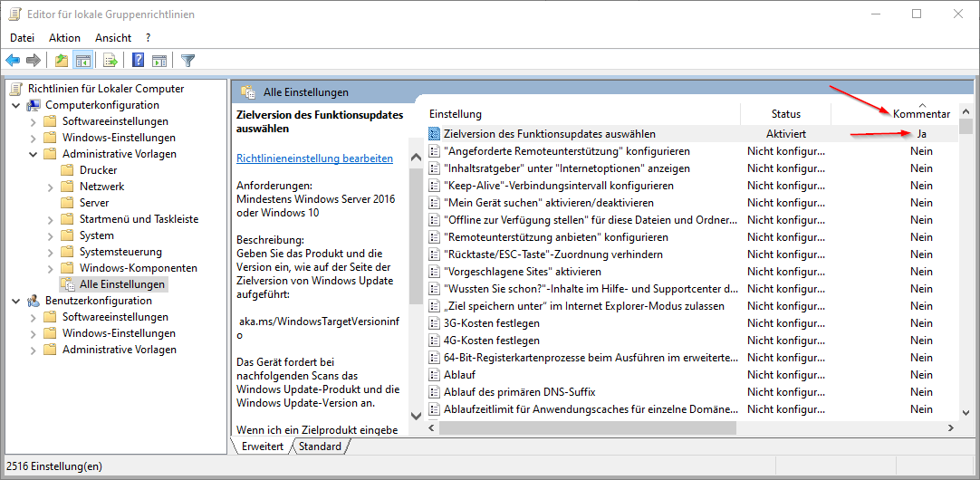Click icon of Ablauf setting row

tap(435, 375)
